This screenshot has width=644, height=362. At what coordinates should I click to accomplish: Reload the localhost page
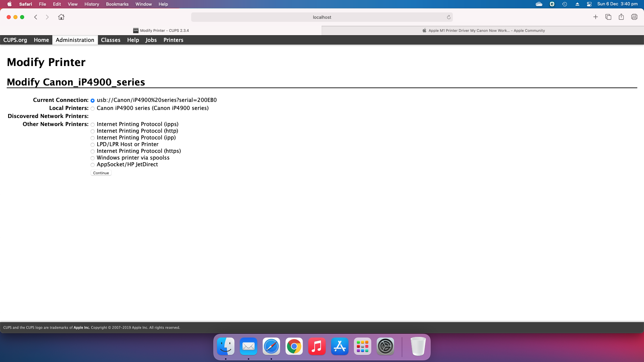[x=448, y=17]
